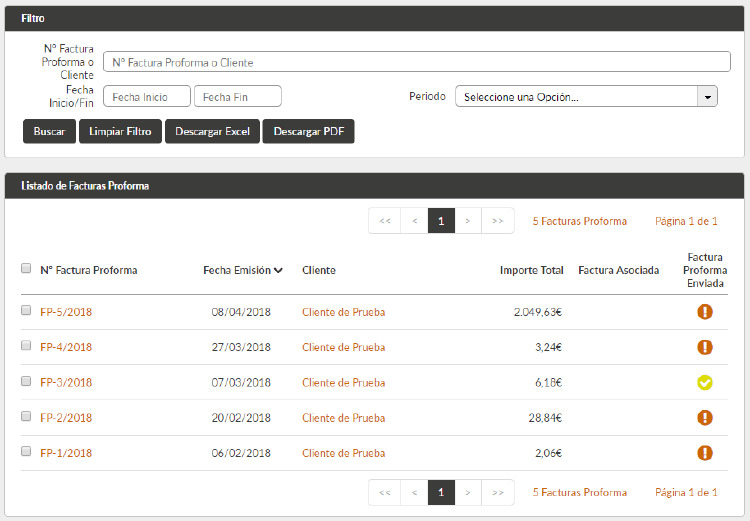Click the green check icon for FP-3/2018
The image size is (750, 521).
[705, 382]
